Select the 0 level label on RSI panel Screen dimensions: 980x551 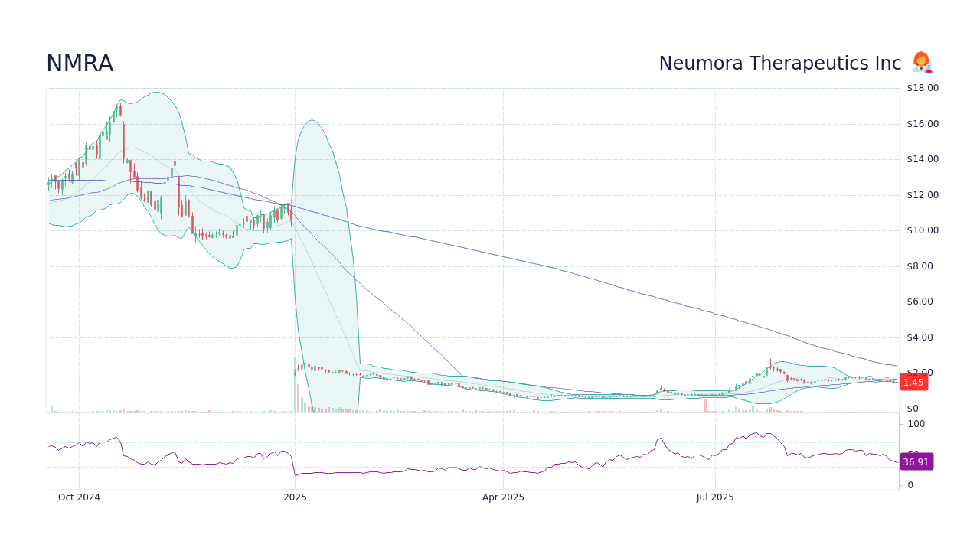pos(910,484)
